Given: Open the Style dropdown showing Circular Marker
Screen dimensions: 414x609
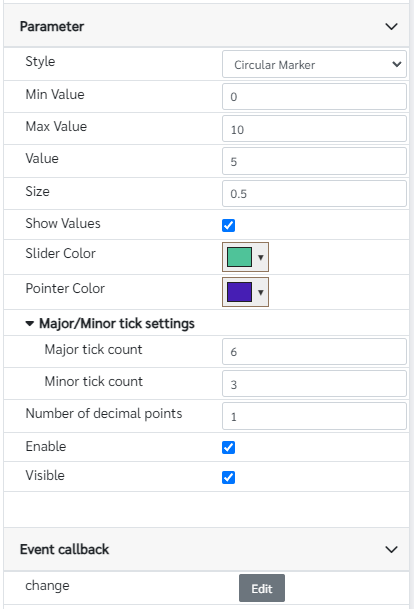Looking at the screenshot, I should coord(314,64).
